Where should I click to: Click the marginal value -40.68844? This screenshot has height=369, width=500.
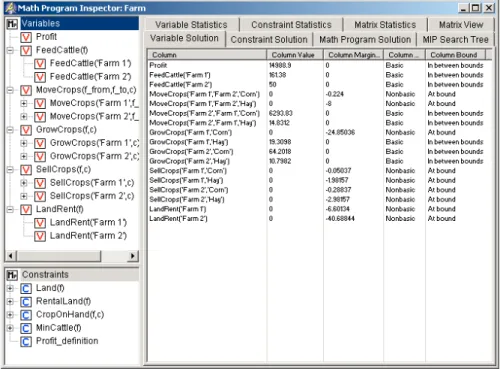340,219
